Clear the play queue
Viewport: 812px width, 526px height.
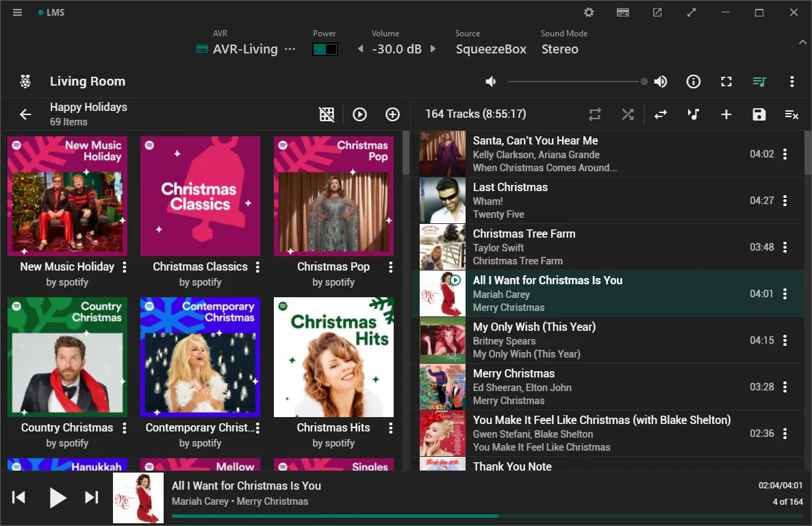pyautogui.click(x=792, y=114)
